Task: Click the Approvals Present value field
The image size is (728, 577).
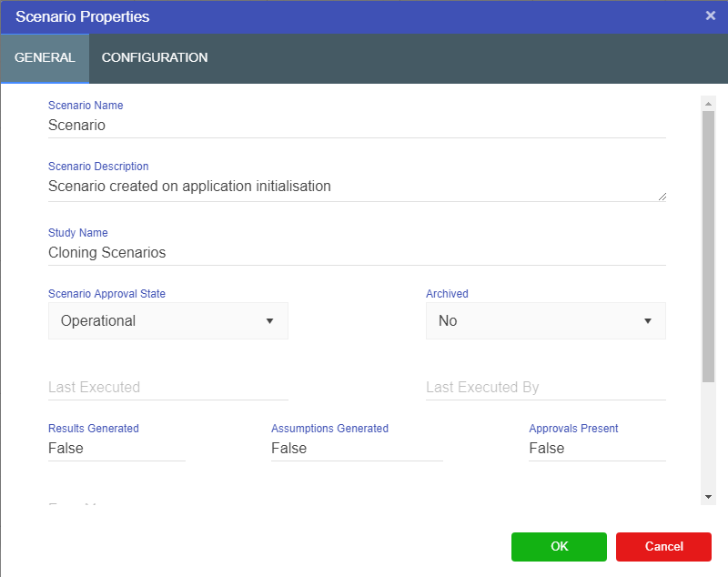Action: click(597, 449)
